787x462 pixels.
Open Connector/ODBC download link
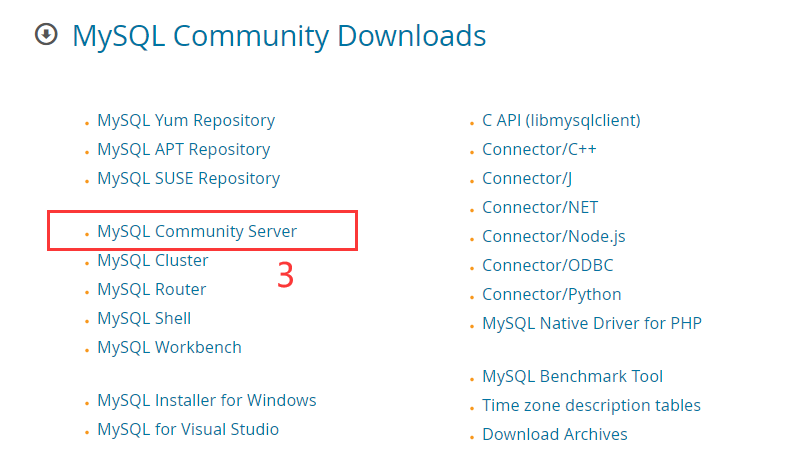548,266
